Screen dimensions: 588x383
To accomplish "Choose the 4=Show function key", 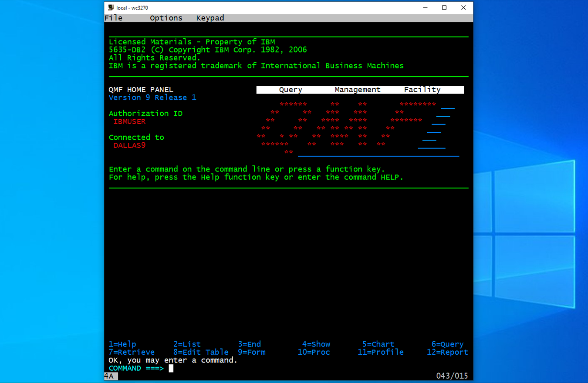I will [316, 344].
